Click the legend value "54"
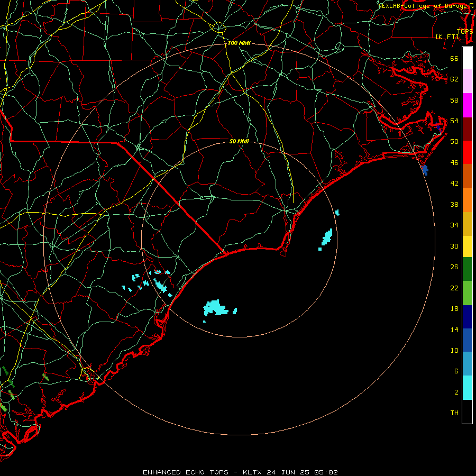 click(x=454, y=121)
